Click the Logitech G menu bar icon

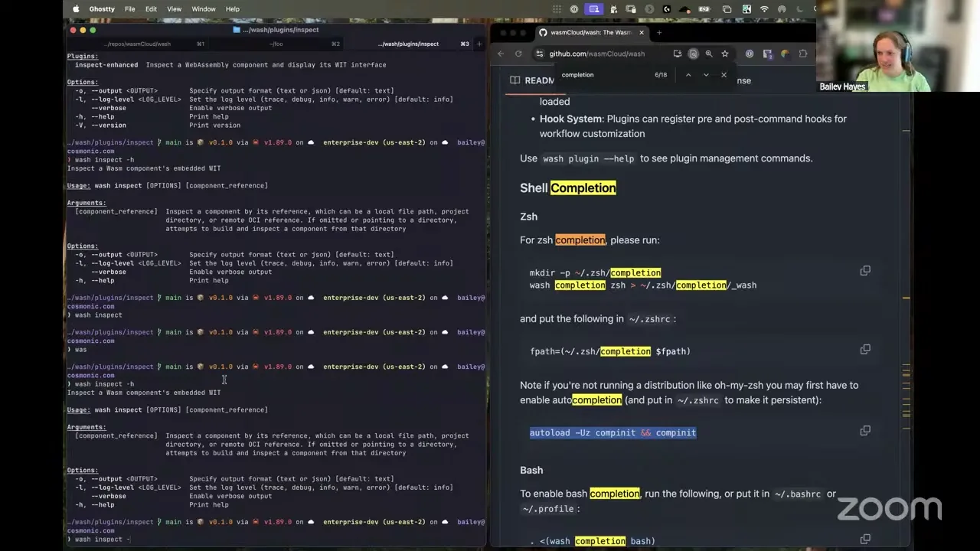667,9
